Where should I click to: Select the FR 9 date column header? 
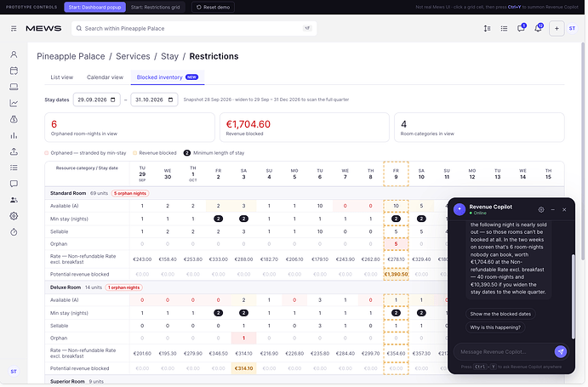396,174
